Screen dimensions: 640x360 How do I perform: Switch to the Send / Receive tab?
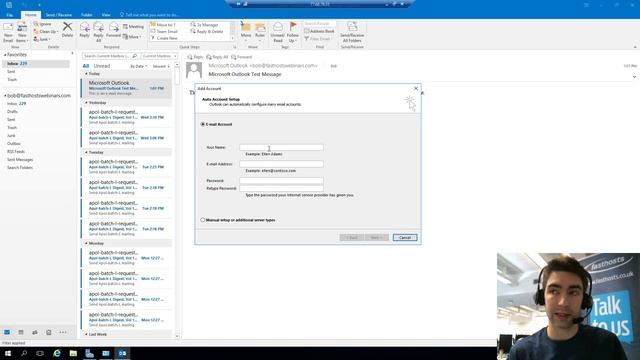59,15
